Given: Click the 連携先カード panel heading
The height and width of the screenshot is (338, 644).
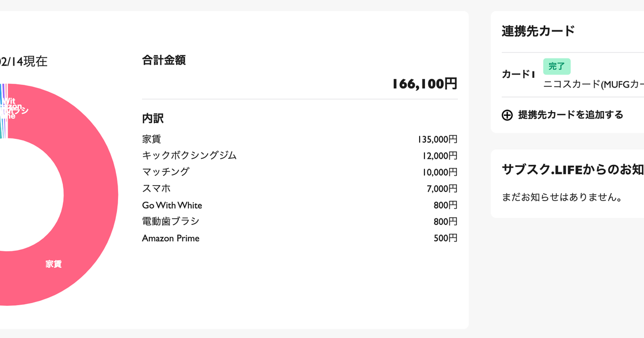Looking at the screenshot, I should point(538,31).
